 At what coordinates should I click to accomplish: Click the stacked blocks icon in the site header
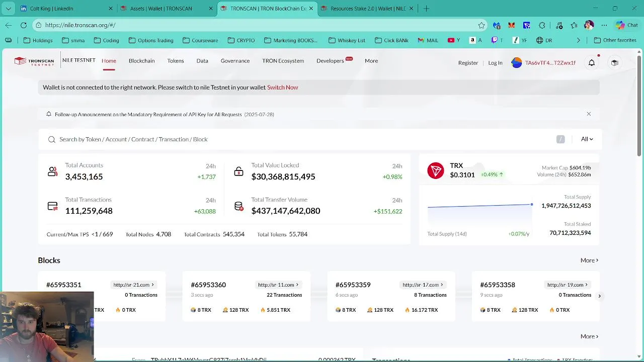coord(614,63)
